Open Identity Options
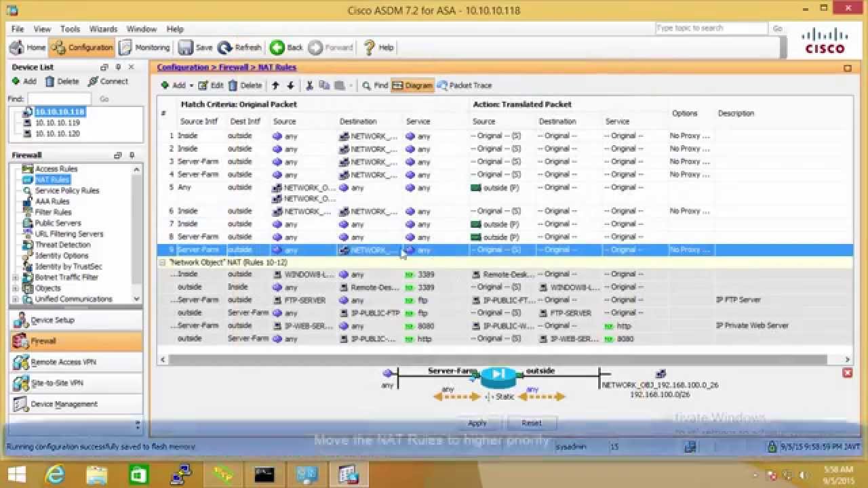The height and width of the screenshot is (488, 868). click(x=62, y=256)
